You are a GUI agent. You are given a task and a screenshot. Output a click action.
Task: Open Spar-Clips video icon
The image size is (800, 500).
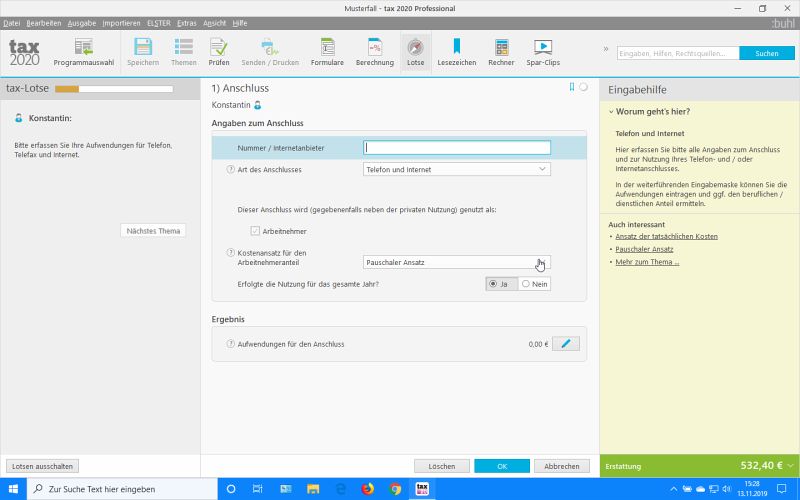click(x=542, y=52)
